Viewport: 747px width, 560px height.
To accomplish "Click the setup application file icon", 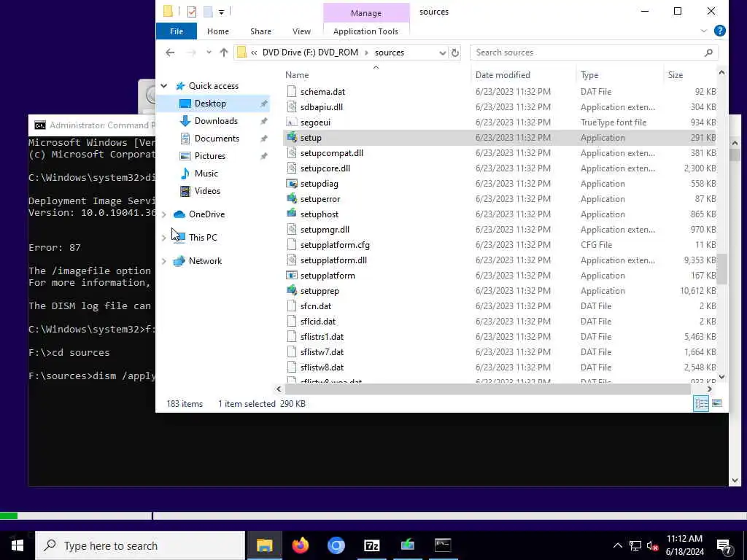I will (292, 138).
